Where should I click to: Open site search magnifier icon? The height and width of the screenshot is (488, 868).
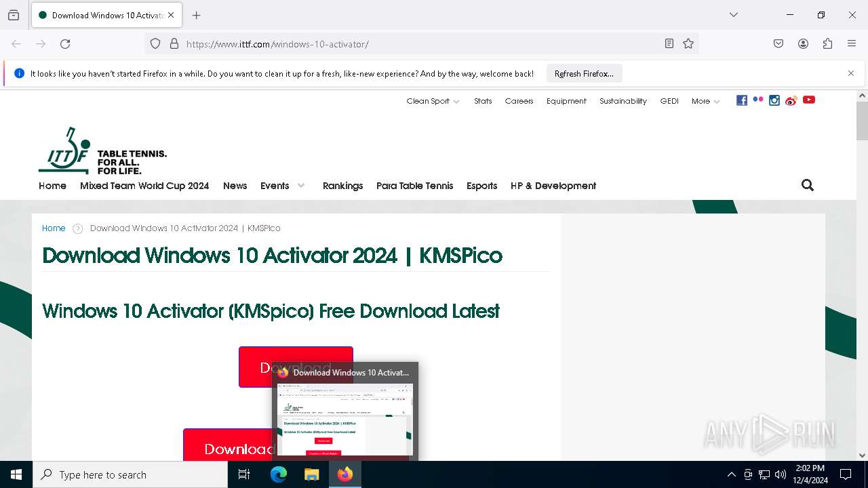point(807,185)
